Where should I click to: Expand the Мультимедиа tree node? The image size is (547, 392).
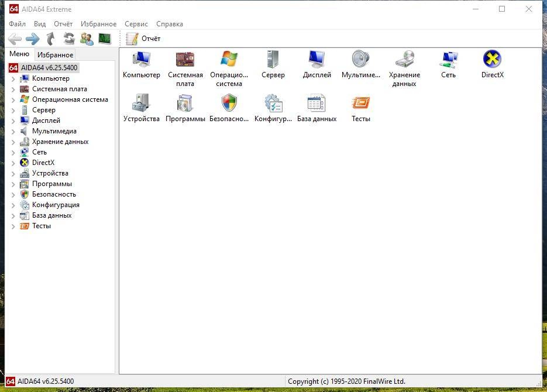click(x=13, y=132)
